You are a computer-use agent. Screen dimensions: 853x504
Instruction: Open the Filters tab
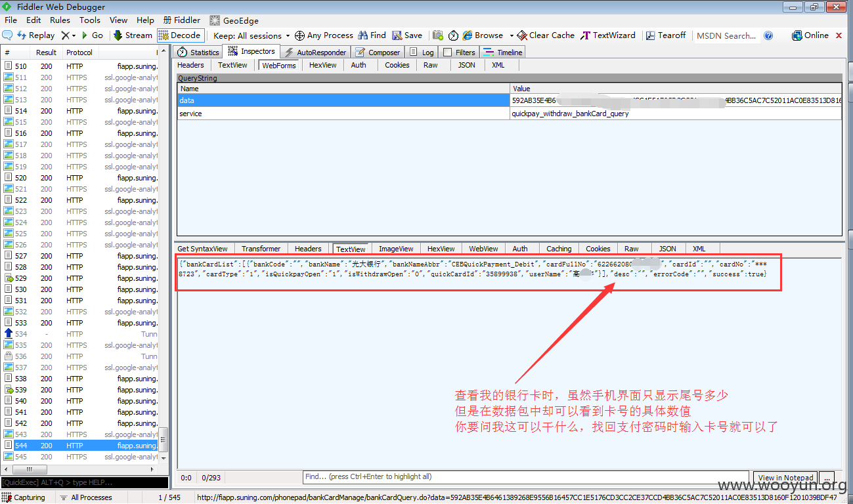(x=459, y=52)
